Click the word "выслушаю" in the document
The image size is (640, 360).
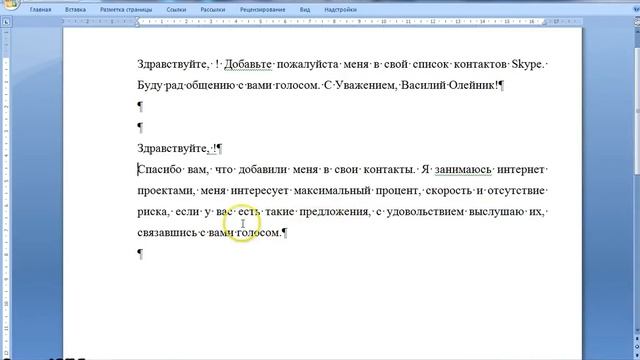click(496, 212)
